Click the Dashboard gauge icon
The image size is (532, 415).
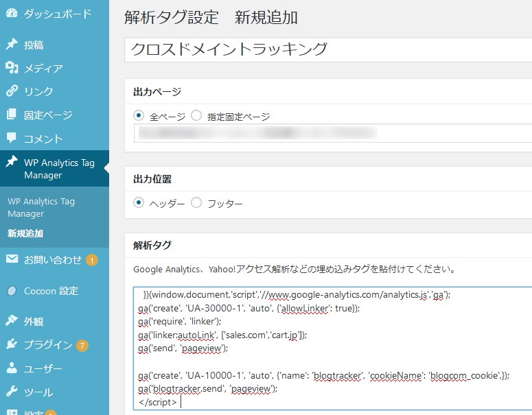point(12,13)
